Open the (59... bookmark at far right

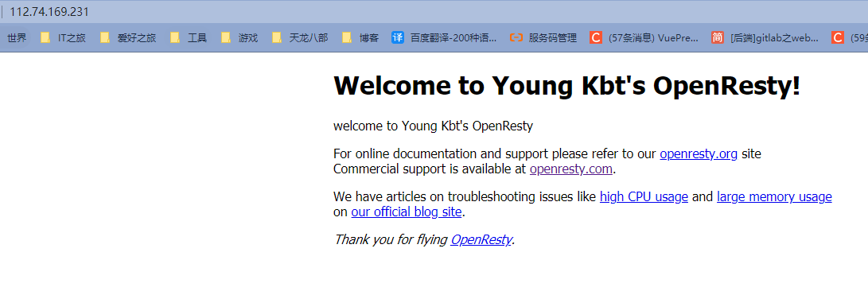pyautogui.click(x=849, y=37)
